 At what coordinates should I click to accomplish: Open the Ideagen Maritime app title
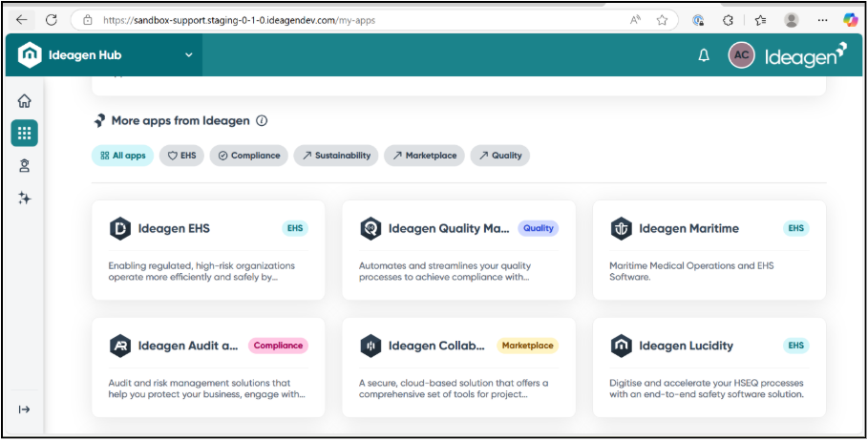(x=688, y=228)
